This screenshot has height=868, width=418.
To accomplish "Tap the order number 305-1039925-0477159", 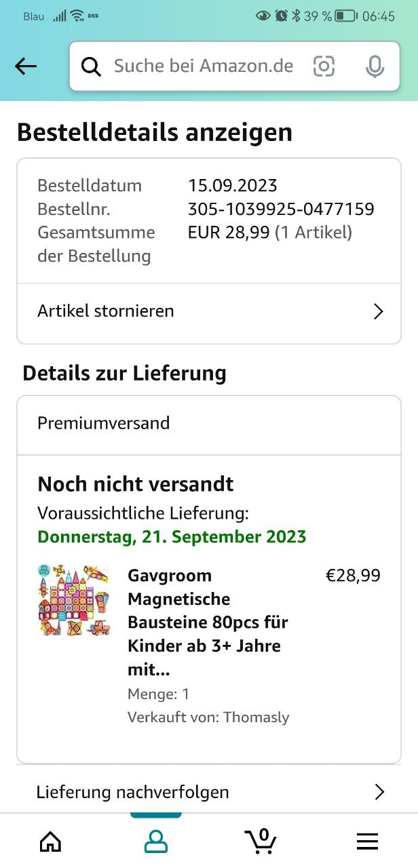I will click(281, 209).
